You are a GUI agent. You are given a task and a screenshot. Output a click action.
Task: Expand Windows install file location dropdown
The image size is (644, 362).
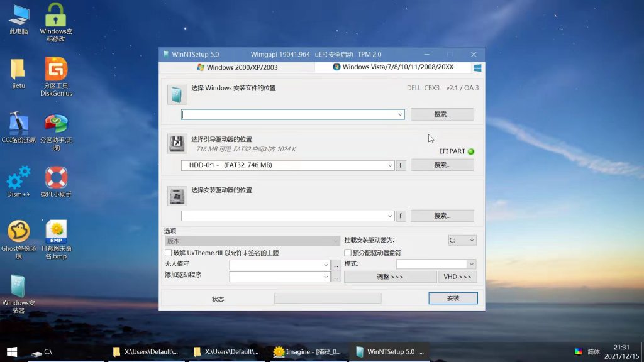click(399, 114)
